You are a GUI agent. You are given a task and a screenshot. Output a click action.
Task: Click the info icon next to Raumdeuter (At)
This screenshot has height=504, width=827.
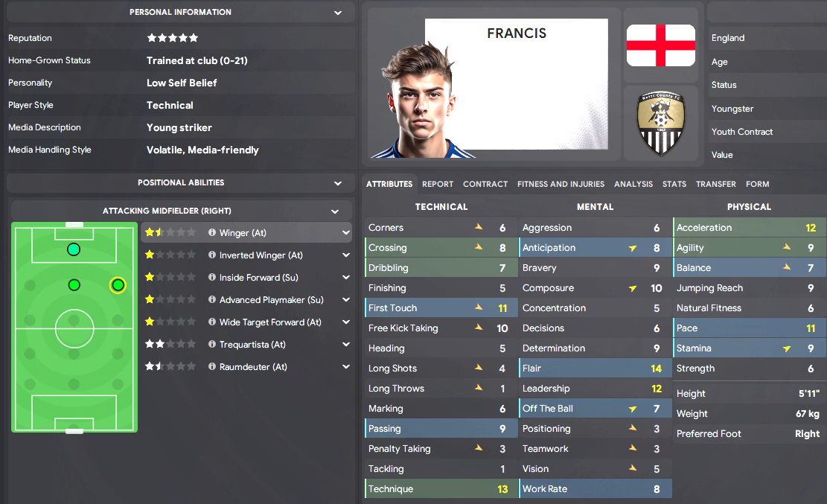click(212, 367)
